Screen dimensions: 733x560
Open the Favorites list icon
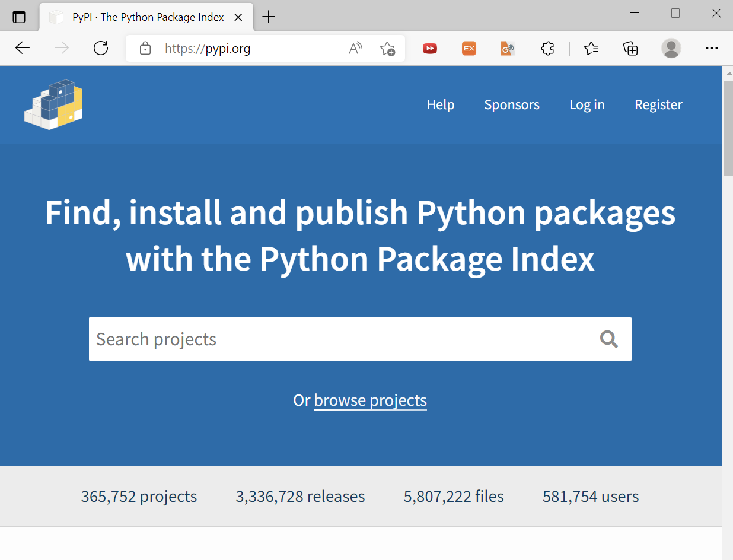tap(591, 48)
